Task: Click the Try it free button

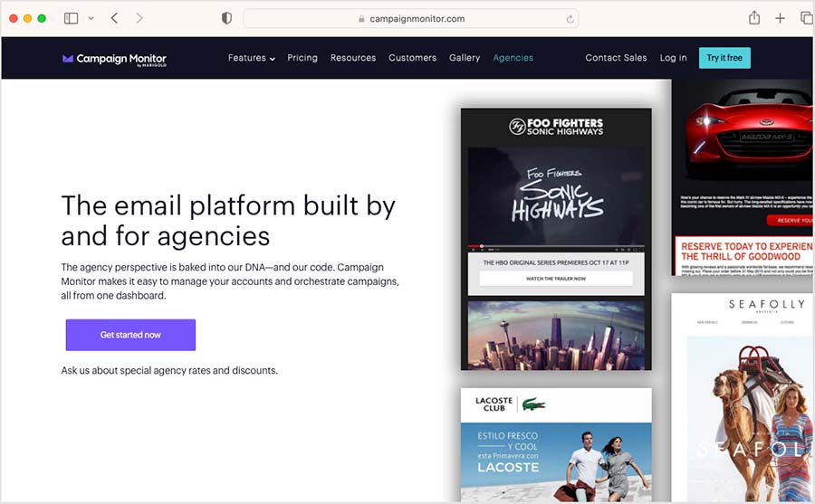Action: [x=724, y=58]
